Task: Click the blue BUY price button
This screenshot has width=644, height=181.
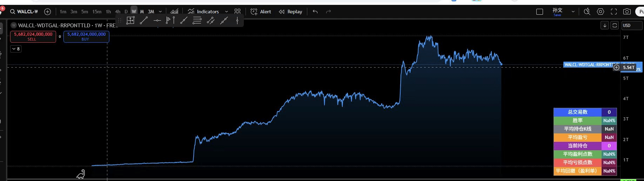Action: coord(86,36)
